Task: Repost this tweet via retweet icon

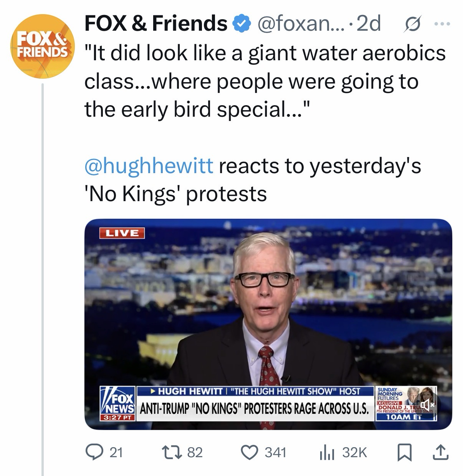Action: click(x=172, y=452)
